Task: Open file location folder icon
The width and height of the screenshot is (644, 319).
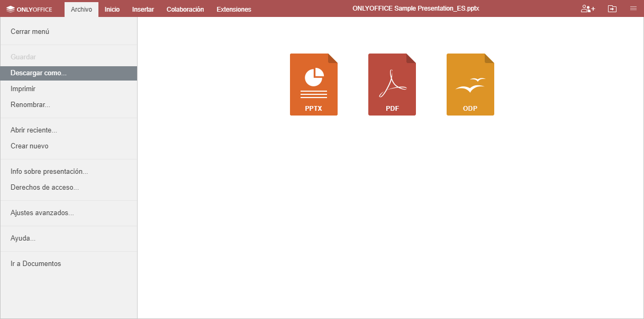Action: pos(612,9)
